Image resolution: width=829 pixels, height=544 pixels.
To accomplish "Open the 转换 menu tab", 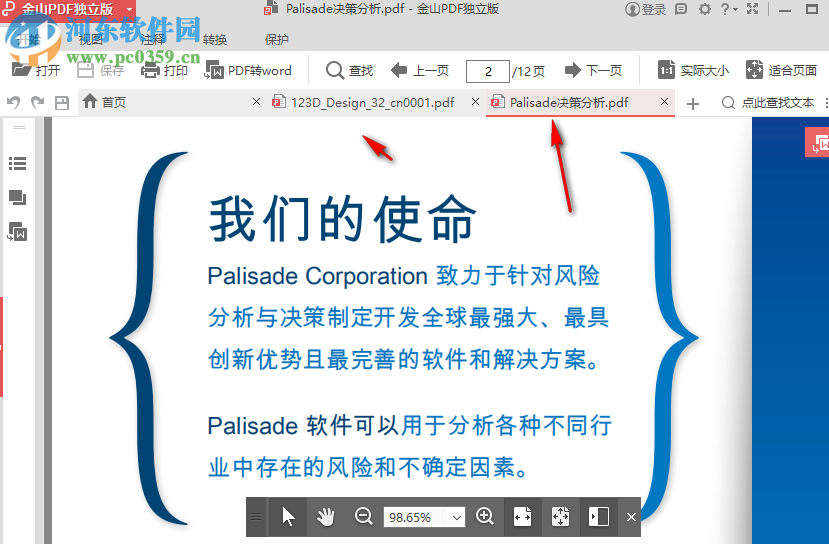I will point(215,40).
